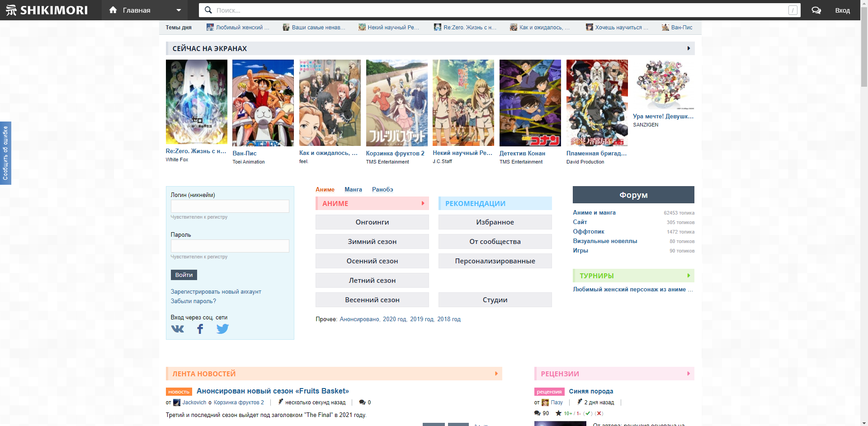Click the red cross vote icon

pyautogui.click(x=599, y=413)
